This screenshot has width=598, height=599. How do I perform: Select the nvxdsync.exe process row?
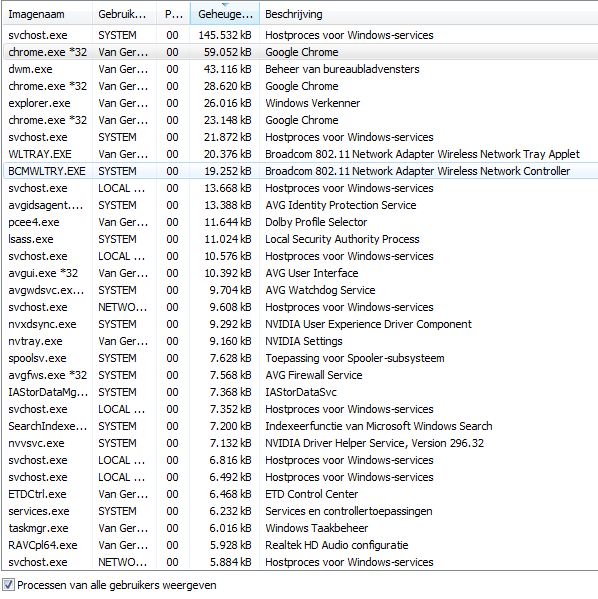click(x=300, y=324)
